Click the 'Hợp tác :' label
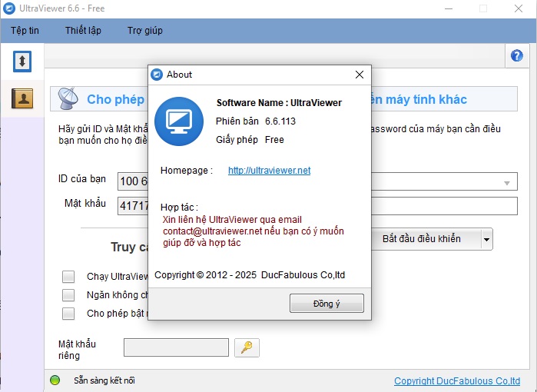Viewport: 537px width, 392px height. tap(179, 208)
